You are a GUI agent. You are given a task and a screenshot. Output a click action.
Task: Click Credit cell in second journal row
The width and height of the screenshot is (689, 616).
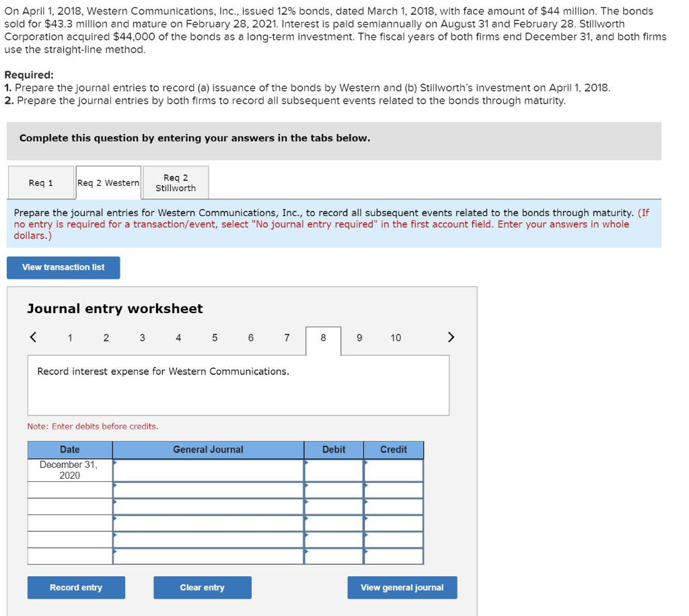(394, 490)
